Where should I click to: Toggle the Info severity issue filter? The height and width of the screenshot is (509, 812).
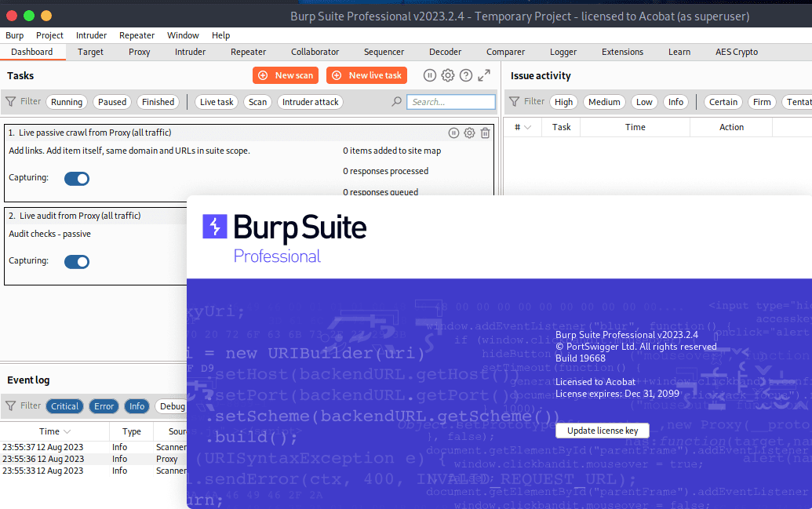pos(675,102)
